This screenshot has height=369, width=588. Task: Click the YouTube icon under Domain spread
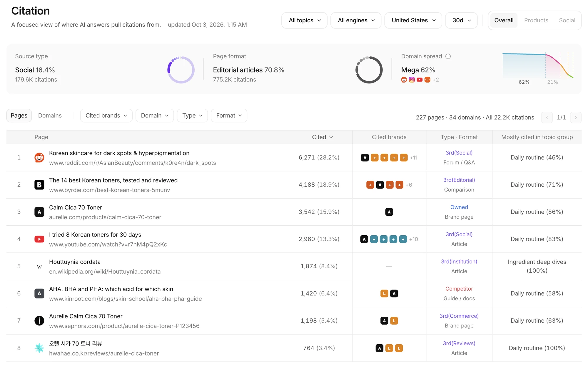[x=420, y=80]
